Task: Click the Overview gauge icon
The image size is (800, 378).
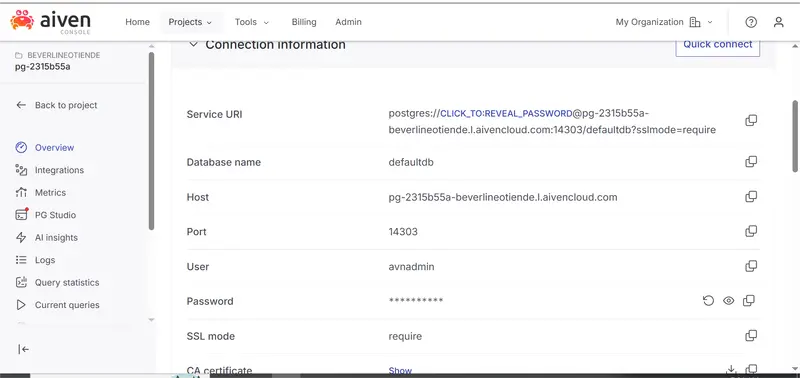Action: pyautogui.click(x=21, y=147)
